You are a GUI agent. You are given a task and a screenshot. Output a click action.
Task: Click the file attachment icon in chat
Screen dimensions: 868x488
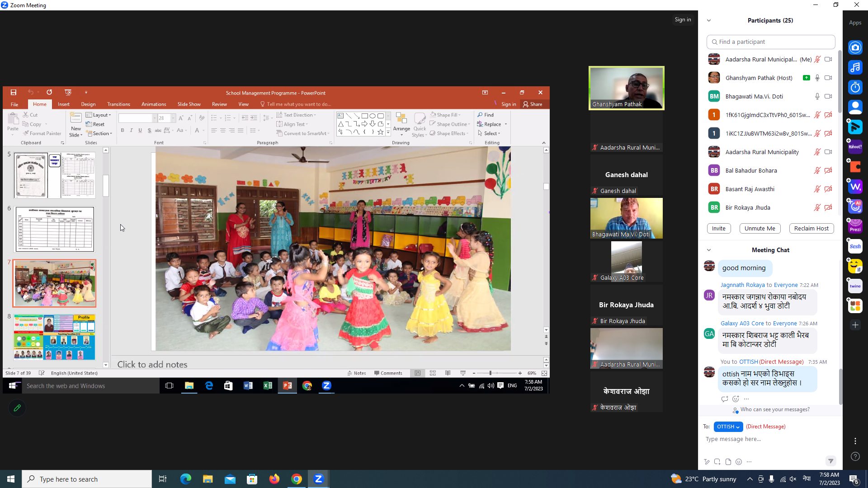(728, 462)
